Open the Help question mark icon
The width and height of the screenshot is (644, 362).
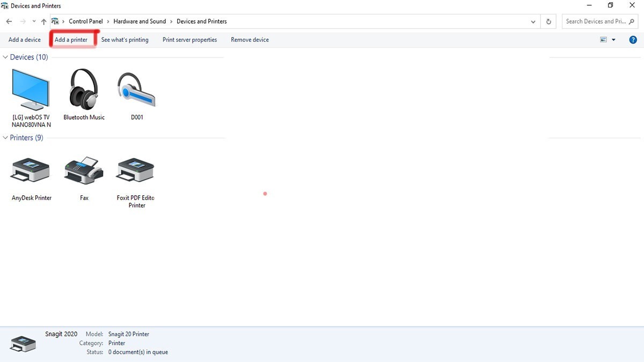tap(633, 40)
